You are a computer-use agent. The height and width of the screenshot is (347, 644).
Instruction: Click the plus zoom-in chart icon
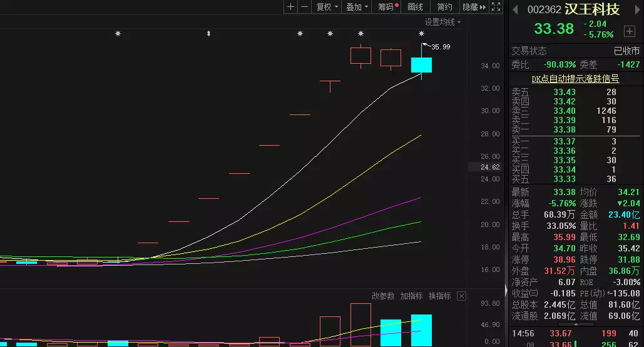click(x=290, y=7)
